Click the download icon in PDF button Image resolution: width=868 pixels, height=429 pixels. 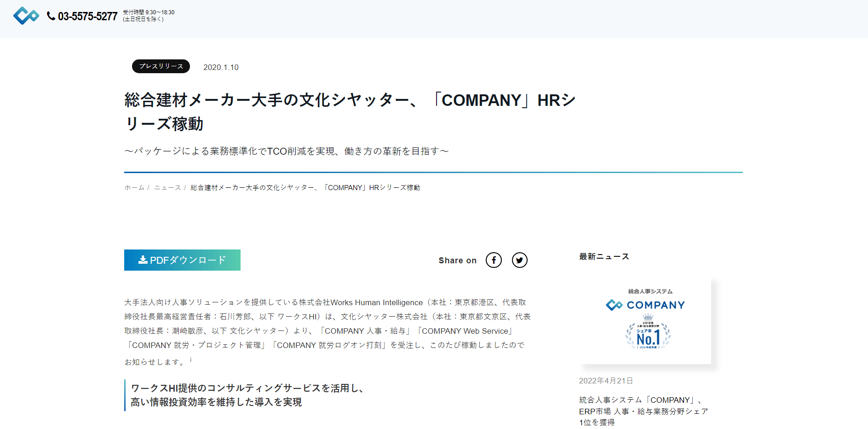143,260
